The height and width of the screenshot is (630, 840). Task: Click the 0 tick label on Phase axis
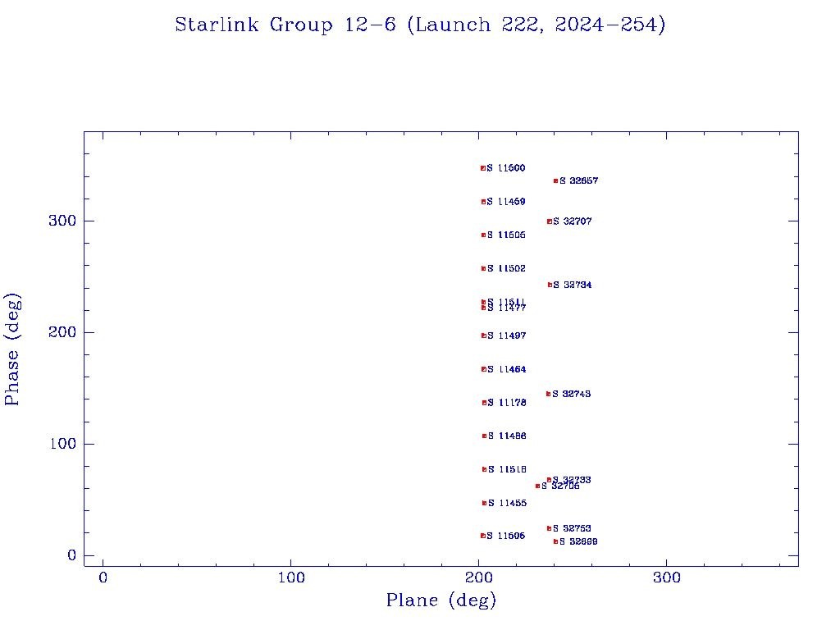72,555
